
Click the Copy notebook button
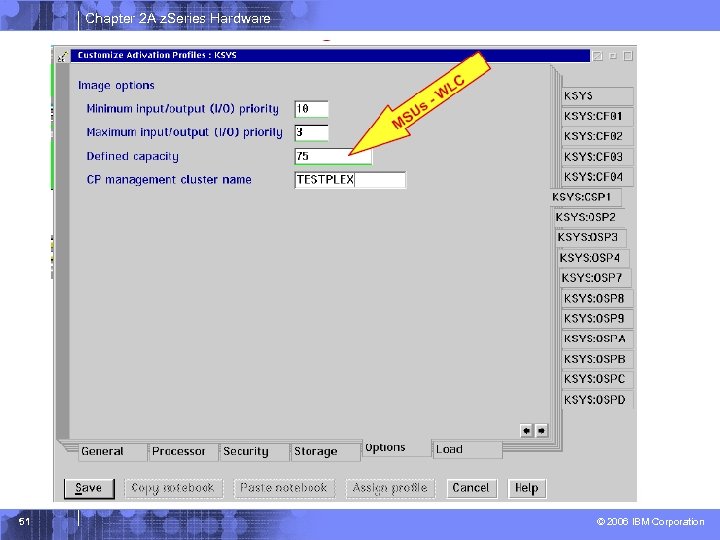tap(174, 488)
